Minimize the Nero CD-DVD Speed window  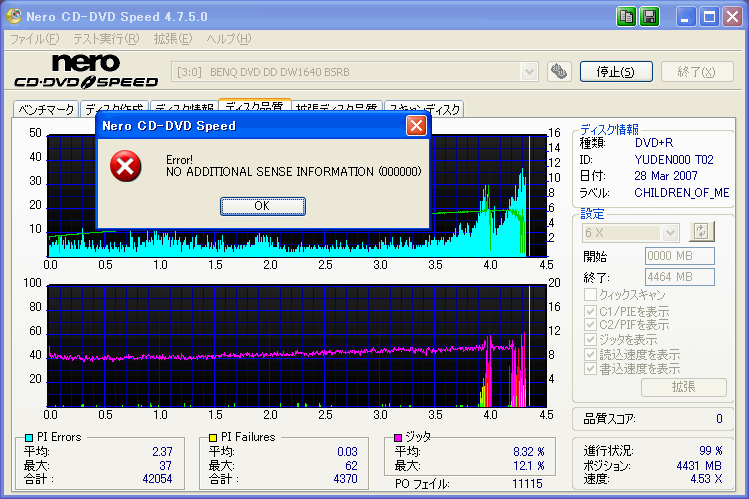(x=686, y=17)
